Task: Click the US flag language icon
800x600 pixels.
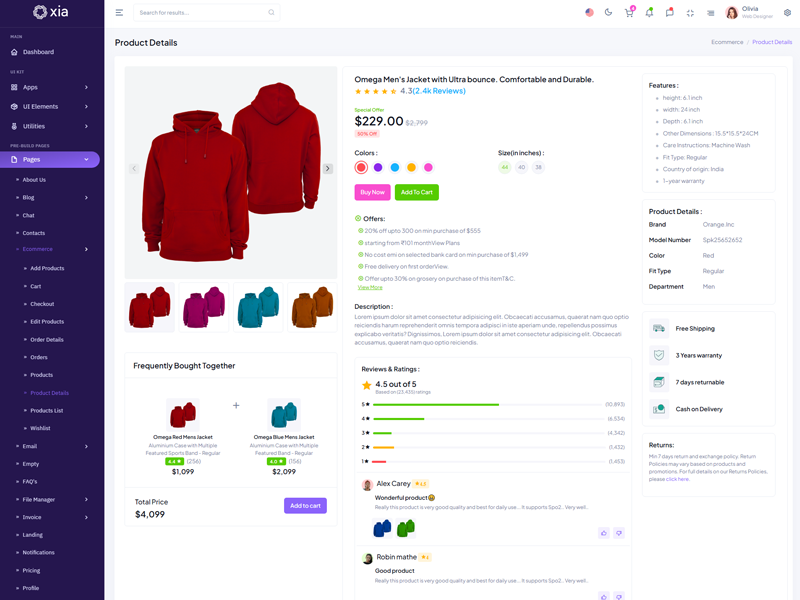Action: point(588,13)
